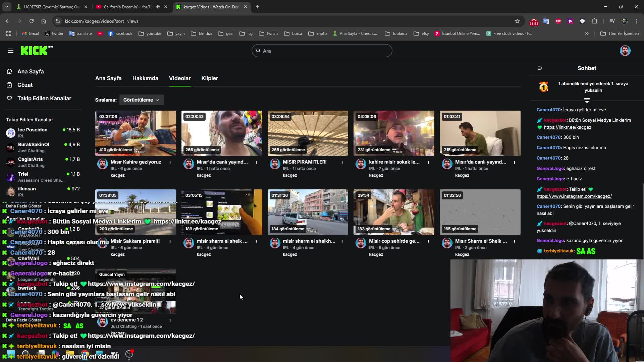Mute the California Dreamin' YouTube tab

(158, 7)
